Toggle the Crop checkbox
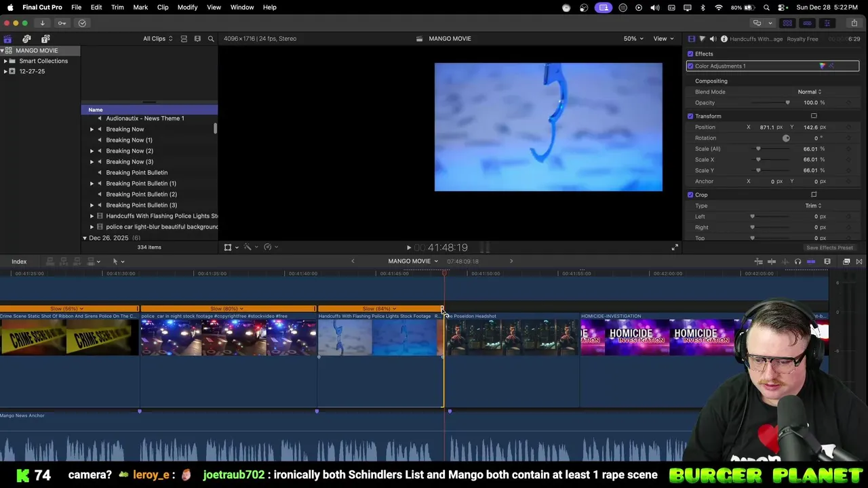The image size is (868, 488). click(x=690, y=195)
